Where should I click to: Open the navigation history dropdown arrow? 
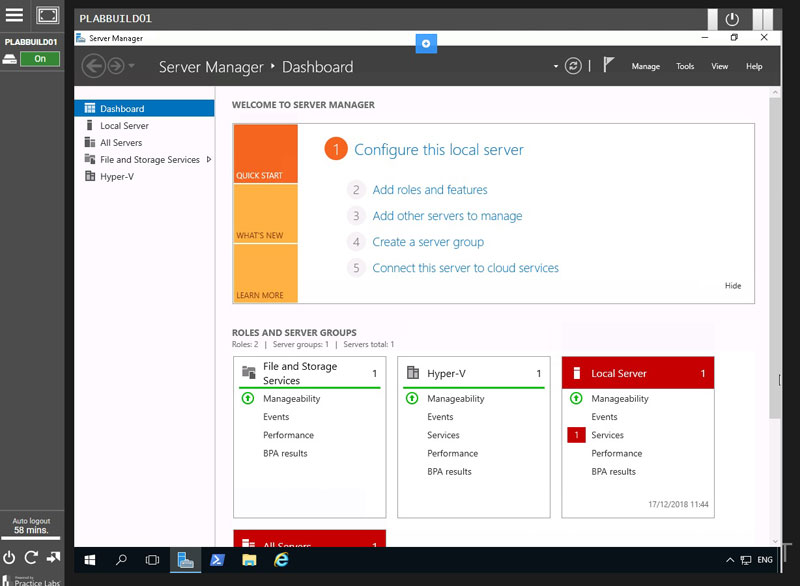point(132,67)
